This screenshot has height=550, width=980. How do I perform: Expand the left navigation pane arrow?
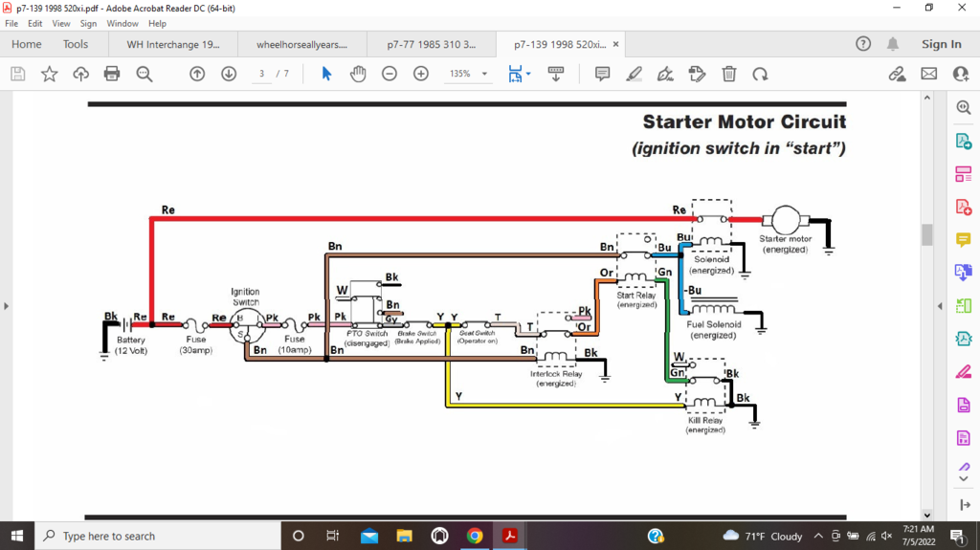click(x=7, y=306)
